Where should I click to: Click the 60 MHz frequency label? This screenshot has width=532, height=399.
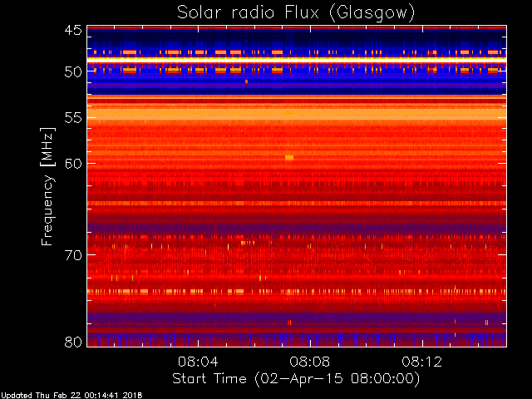click(73, 163)
